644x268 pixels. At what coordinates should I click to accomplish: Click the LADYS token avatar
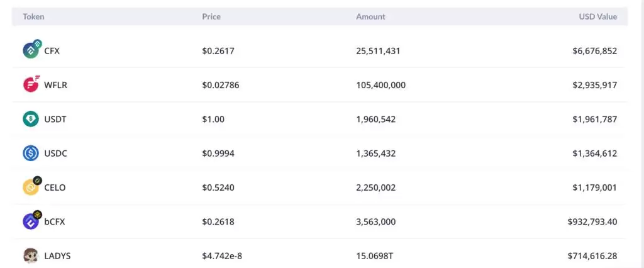(30, 255)
